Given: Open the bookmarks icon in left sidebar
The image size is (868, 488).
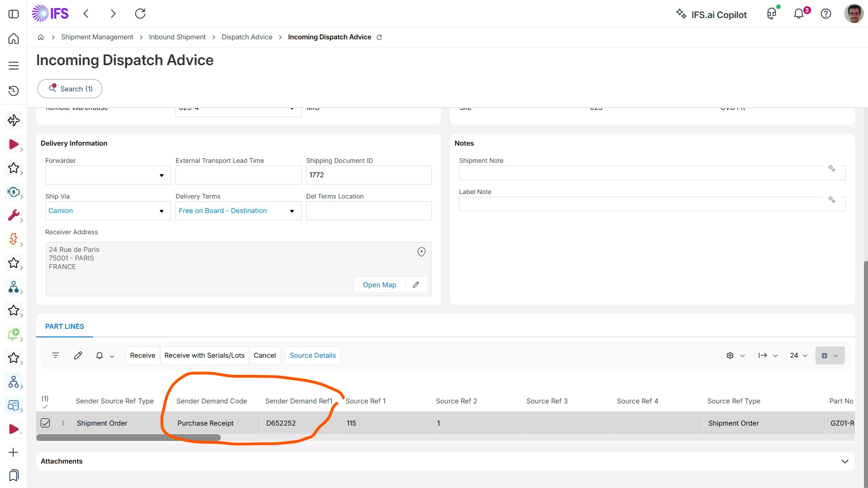Looking at the screenshot, I should coord(14,475).
